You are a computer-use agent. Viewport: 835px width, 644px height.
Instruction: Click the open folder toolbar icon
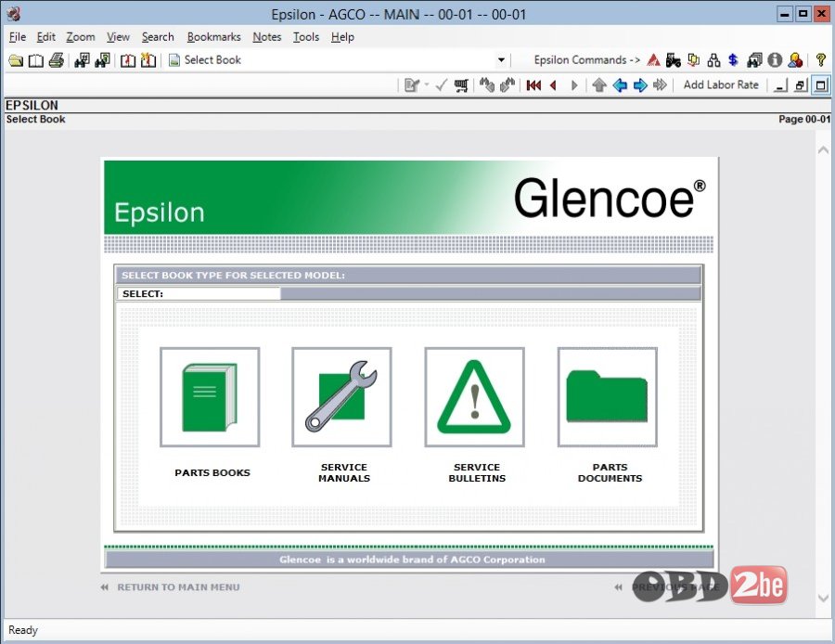coord(16,60)
